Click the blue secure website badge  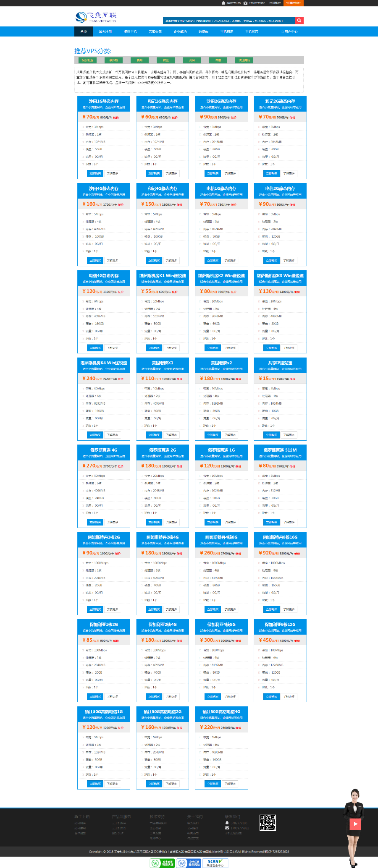pyautogui.click(x=189, y=863)
